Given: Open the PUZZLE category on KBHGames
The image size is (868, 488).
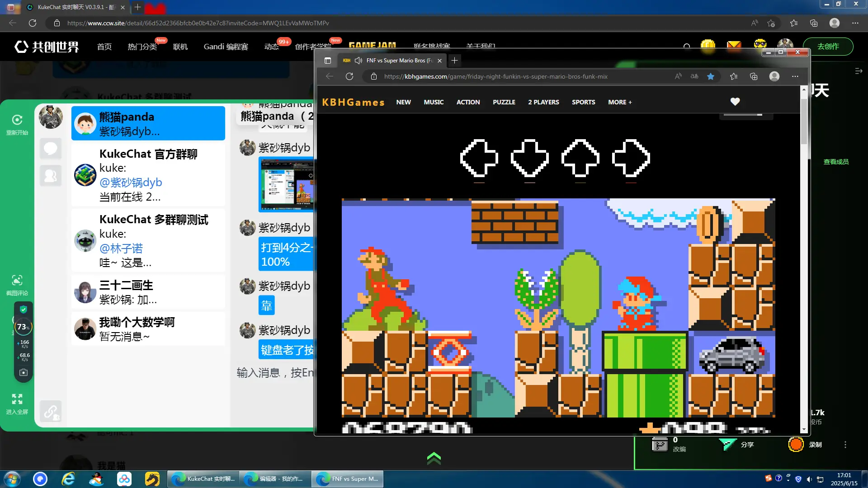Looking at the screenshot, I should click(504, 102).
